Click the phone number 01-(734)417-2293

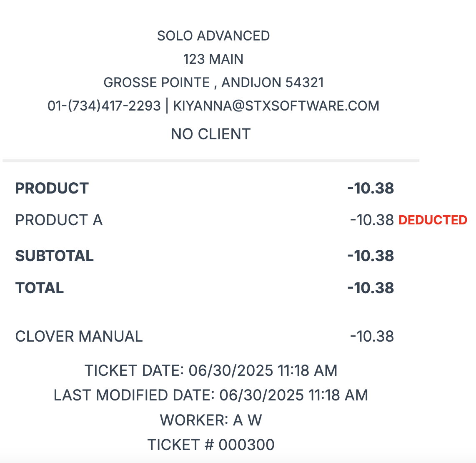click(x=104, y=106)
